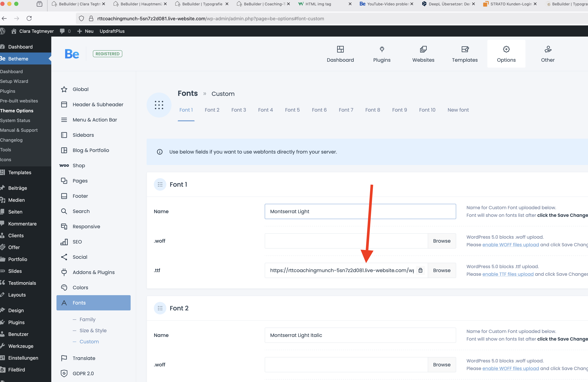Screen dimensions: 588x382
Task: Expand Header & Subheader options section
Action: point(98,105)
